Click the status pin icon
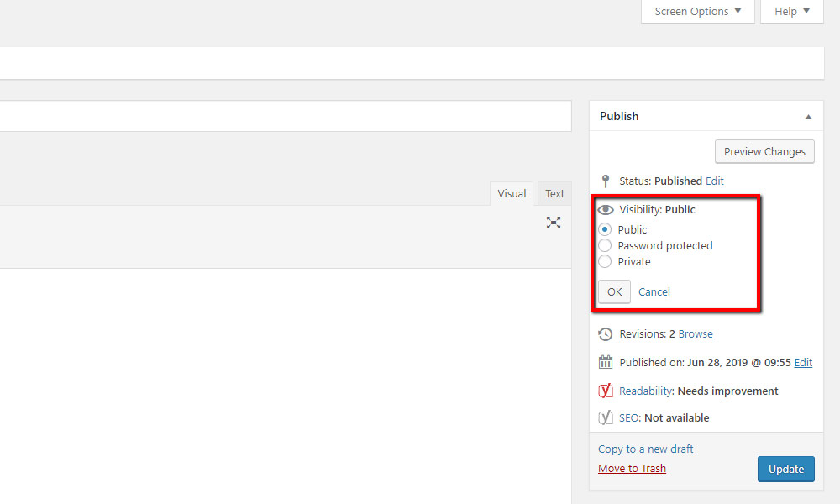The image size is (840, 504). 606,181
